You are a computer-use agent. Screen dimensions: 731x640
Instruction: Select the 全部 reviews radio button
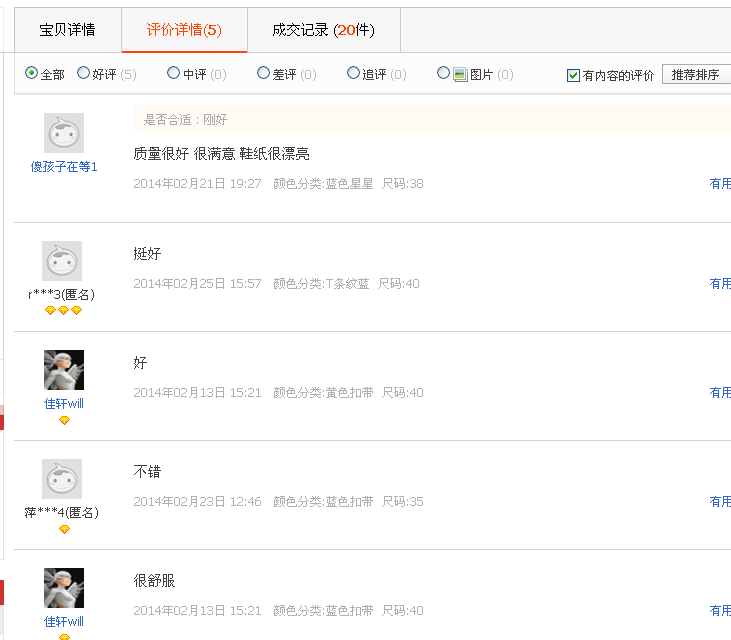tap(31, 73)
